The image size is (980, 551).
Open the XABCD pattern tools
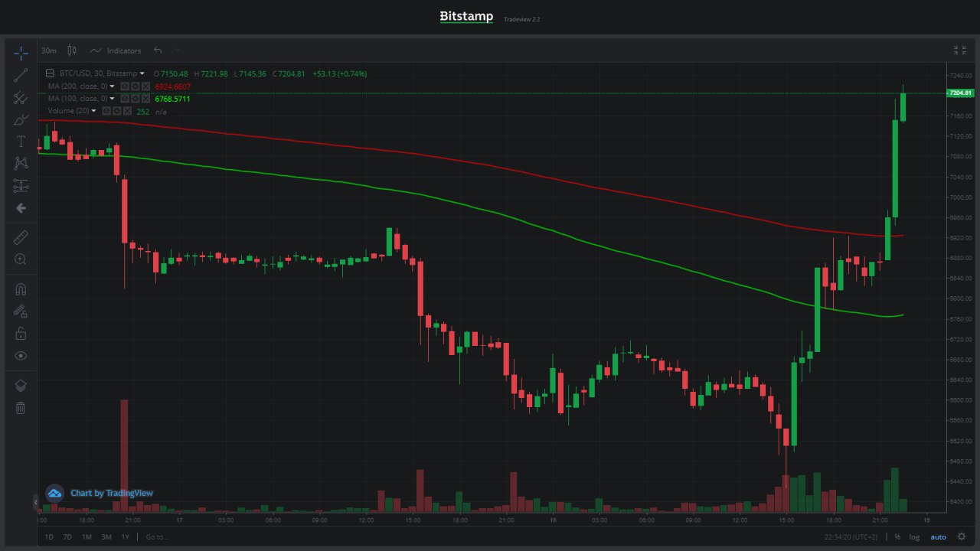[21, 163]
